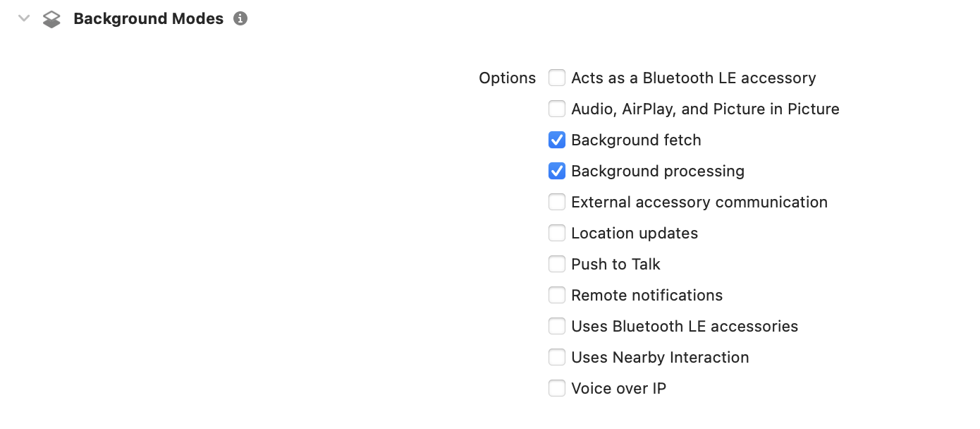Disable the Background processing checkbox
The height and width of the screenshot is (429, 980).
pos(557,171)
